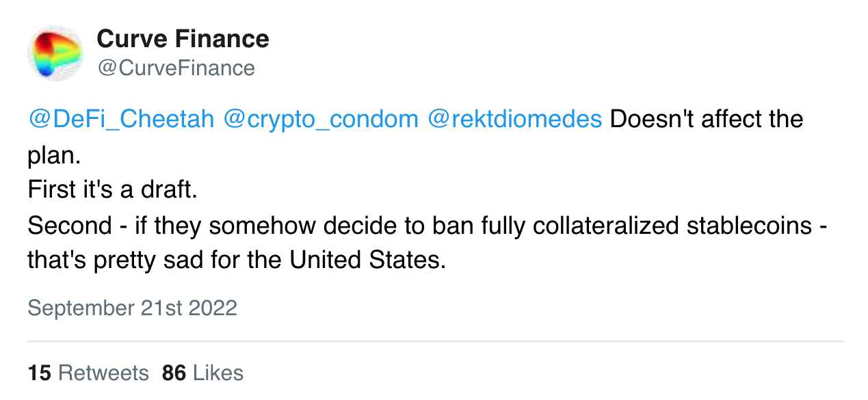Screen dimensions: 868x400
Task: Select the @rektdiomedes mention link
Action: coord(514,119)
